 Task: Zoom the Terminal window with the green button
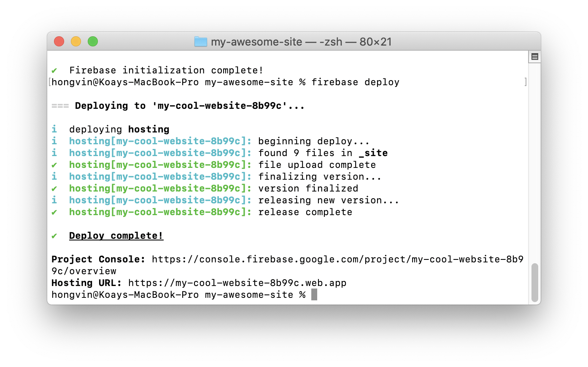(93, 41)
